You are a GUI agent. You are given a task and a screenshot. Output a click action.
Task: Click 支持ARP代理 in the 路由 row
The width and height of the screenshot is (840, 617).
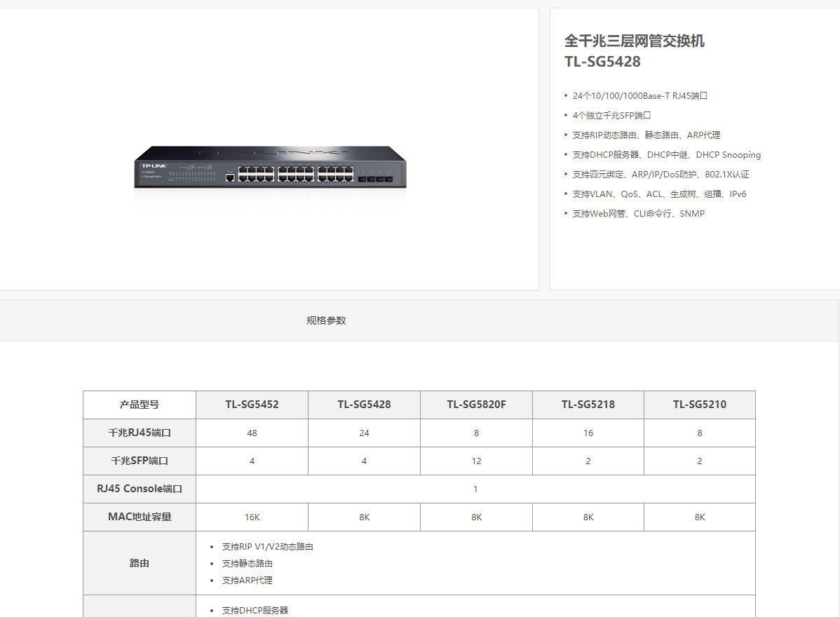point(247,581)
